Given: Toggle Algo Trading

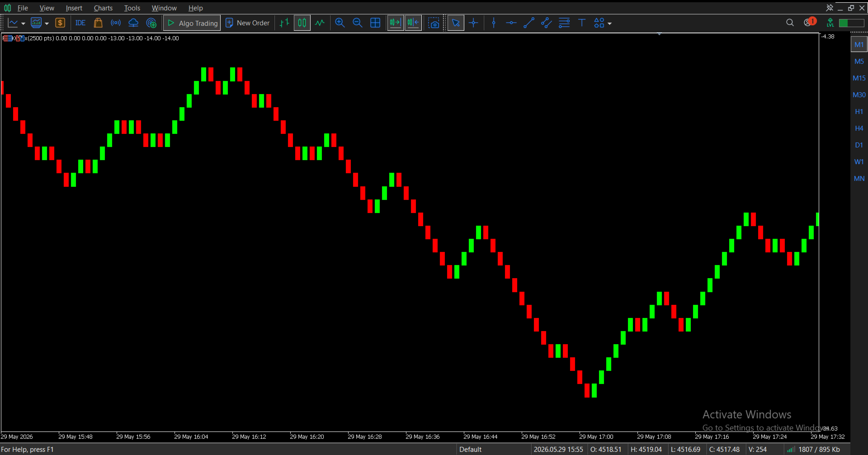Looking at the screenshot, I should click(192, 23).
